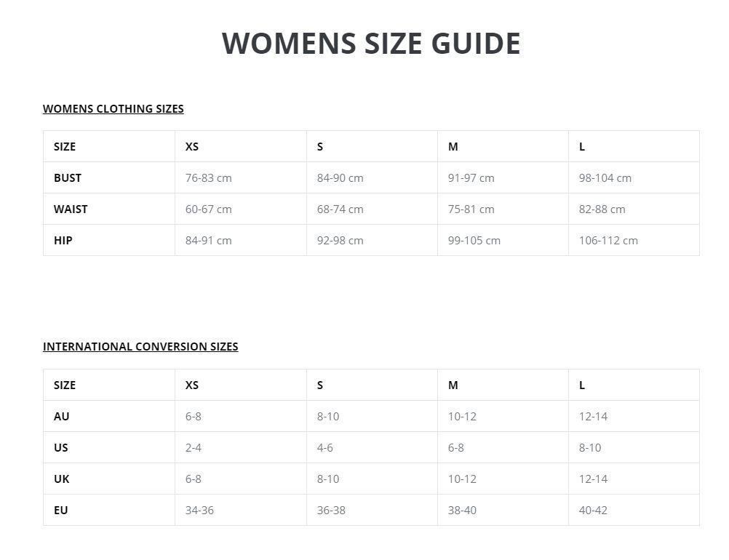The width and height of the screenshot is (729, 560).
Task: Select the EU row label
Action: pyautogui.click(x=61, y=510)
